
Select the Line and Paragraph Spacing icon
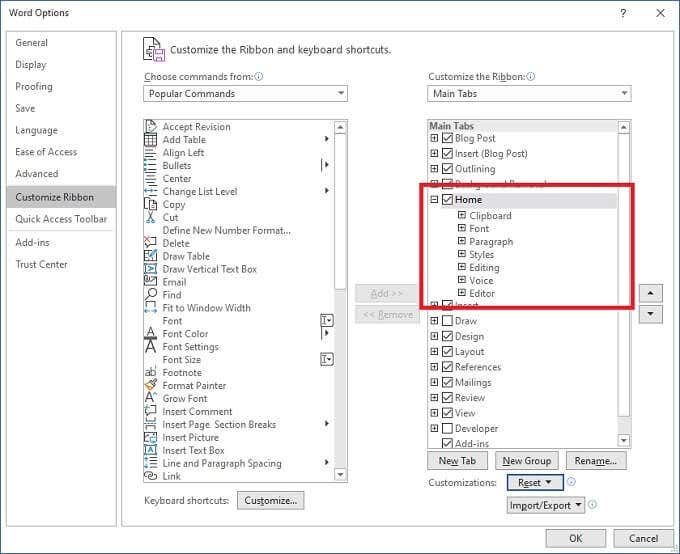(x=150, y=463)
